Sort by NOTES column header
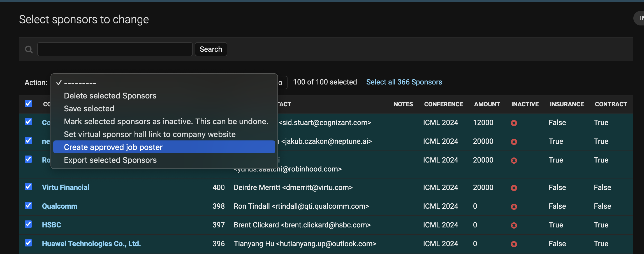Viewport: 644px width, 254px height. (403, 104)
